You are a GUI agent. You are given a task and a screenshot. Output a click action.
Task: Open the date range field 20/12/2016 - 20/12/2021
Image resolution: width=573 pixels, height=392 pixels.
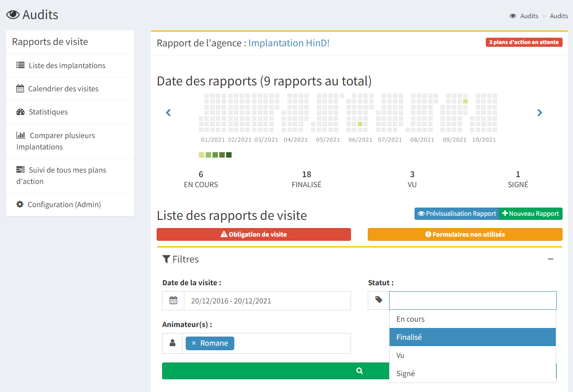(x=267, y=301)
